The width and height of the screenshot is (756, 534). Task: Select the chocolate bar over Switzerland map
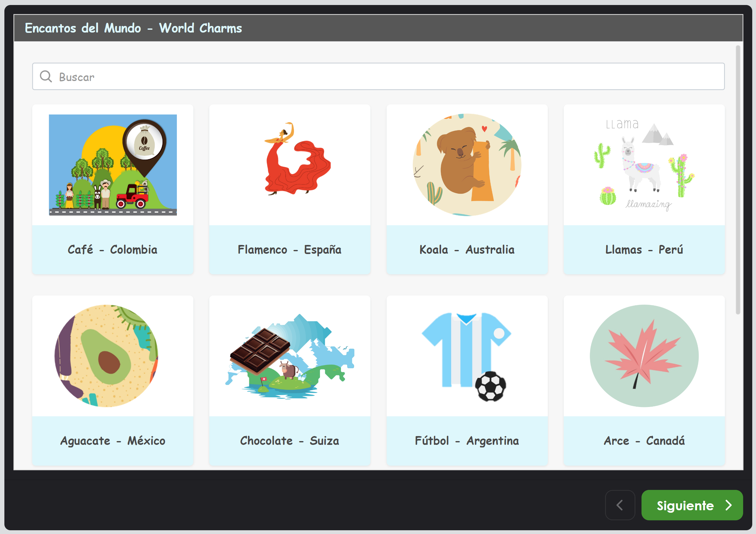coord(290,356)
